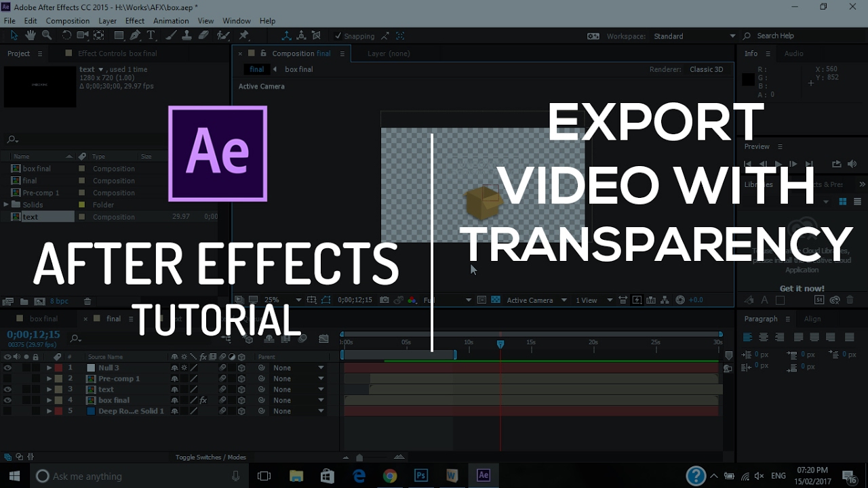Select the Rotation tool
Screen dimensions: 868x488
coord(66,36)
